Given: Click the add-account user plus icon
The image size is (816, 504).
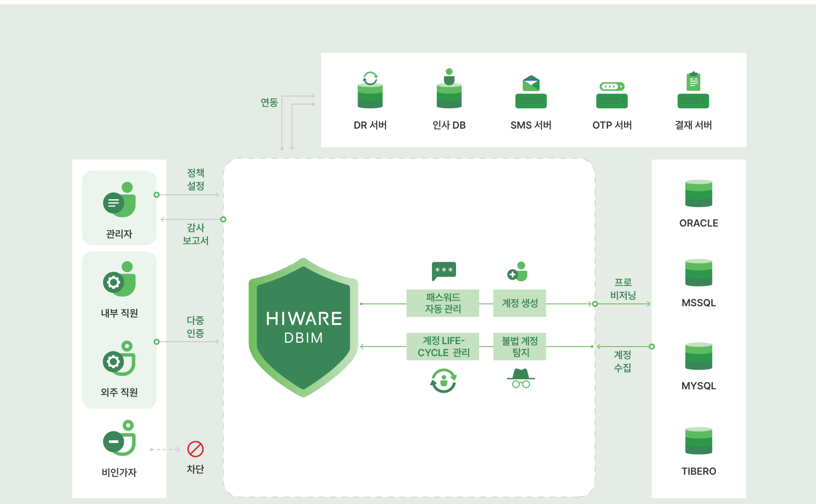Looking at the screenshot, I should [x=517, y=272].
